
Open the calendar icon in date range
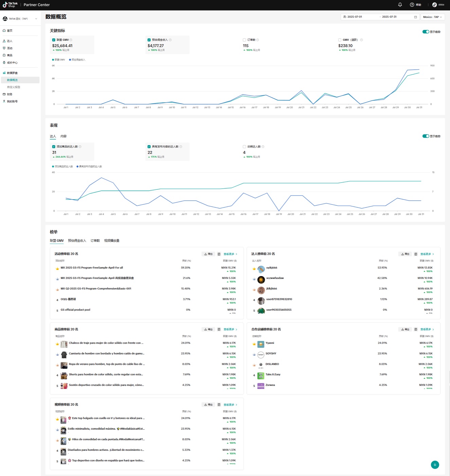[x=415, y=17]
